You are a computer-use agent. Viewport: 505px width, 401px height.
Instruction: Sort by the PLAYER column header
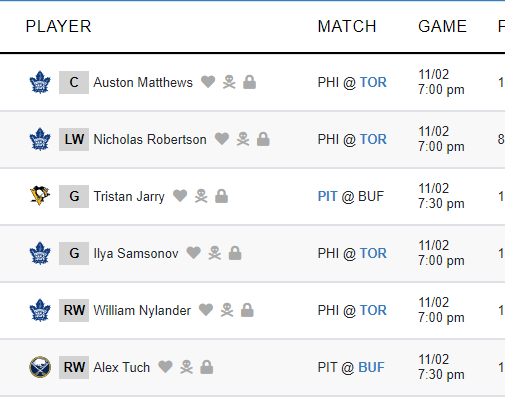[58, 26]
